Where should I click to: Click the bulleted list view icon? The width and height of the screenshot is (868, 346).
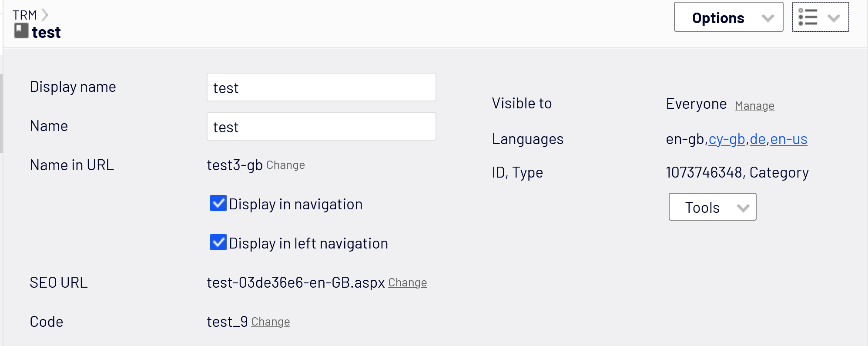point(808,17)
